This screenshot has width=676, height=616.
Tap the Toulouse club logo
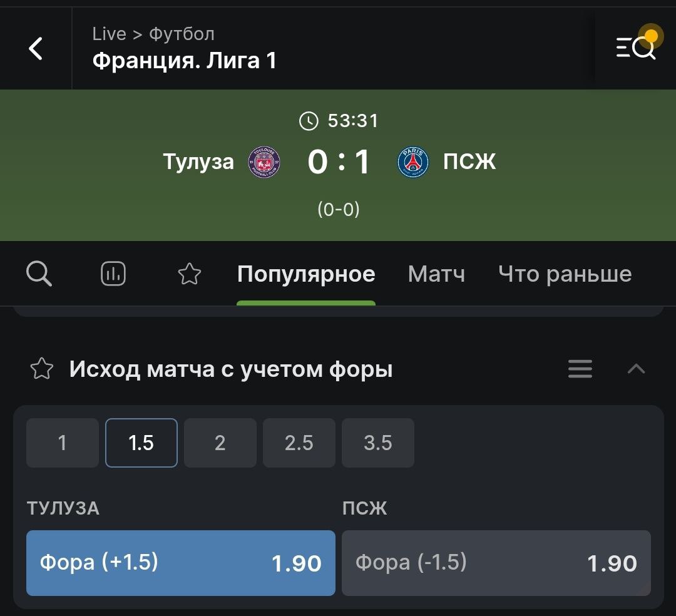pos(264,163)
